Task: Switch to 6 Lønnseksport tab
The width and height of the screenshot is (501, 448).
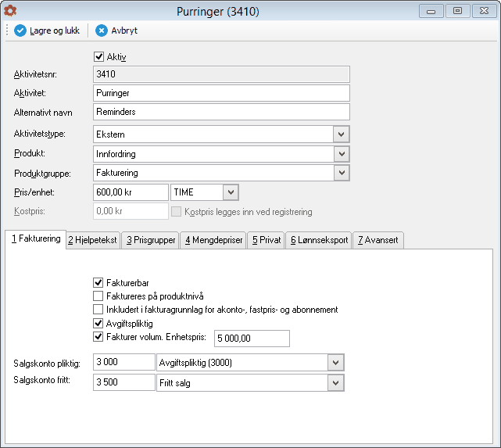Action: click(319, 240)
